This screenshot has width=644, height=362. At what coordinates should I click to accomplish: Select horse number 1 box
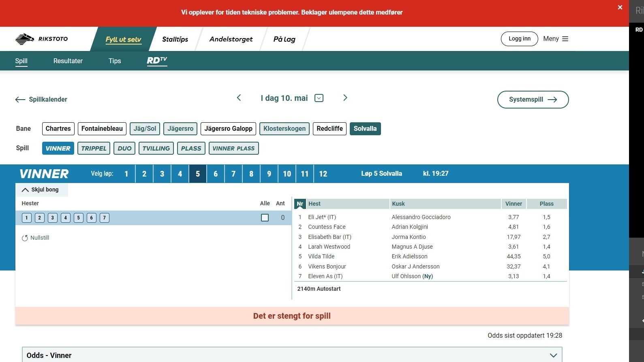pyautogui.click(x=26, y=218)
